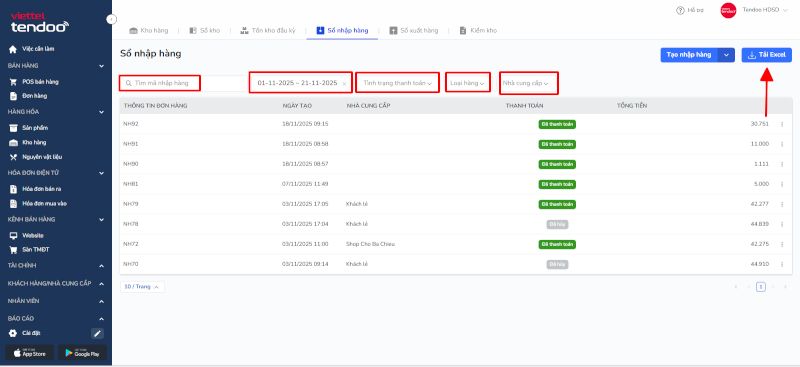The width and height of the screenshot is (800, 367).
Task: Open the Việc cần làm home icon
Action: (x=13, y=49)
